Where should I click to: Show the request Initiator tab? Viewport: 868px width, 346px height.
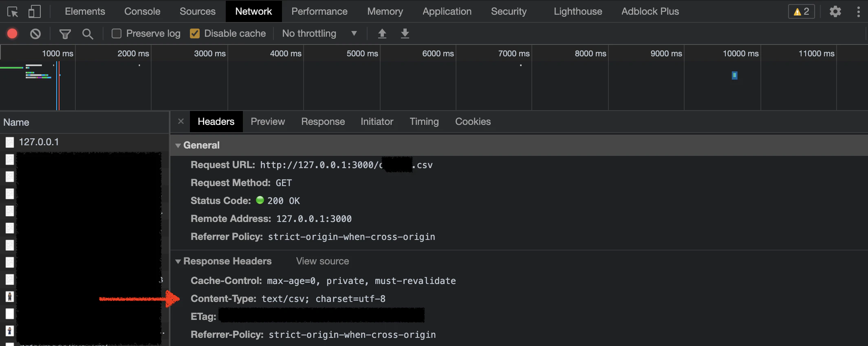(x=377, y=122)
